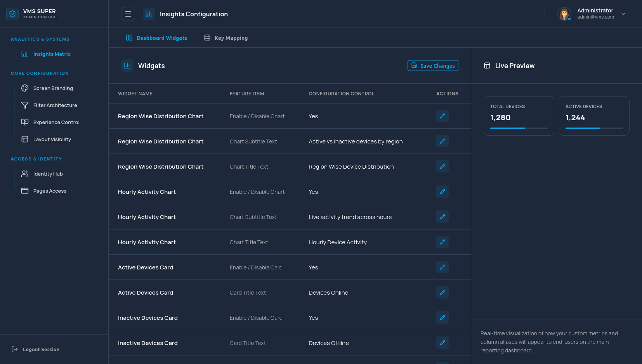The height and width of the screenshot is (364, 642).
Task: Click the Active Devices preview card
Action: pos(594,116)
